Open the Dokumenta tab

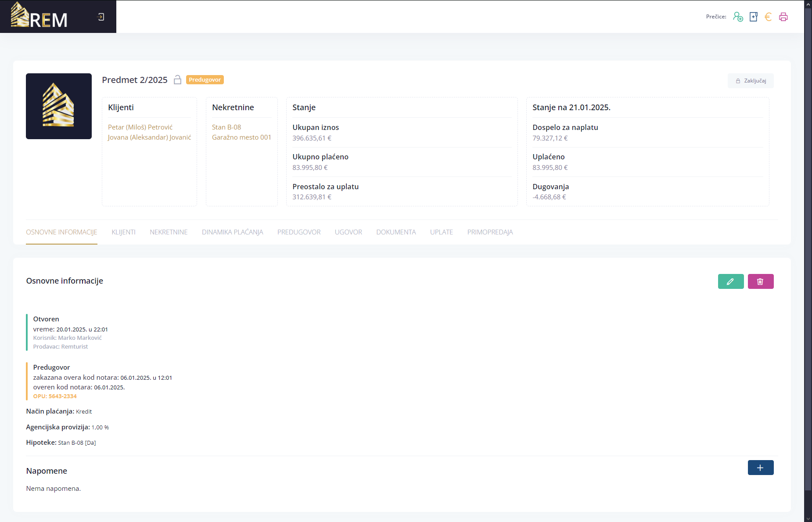[396, 232]
